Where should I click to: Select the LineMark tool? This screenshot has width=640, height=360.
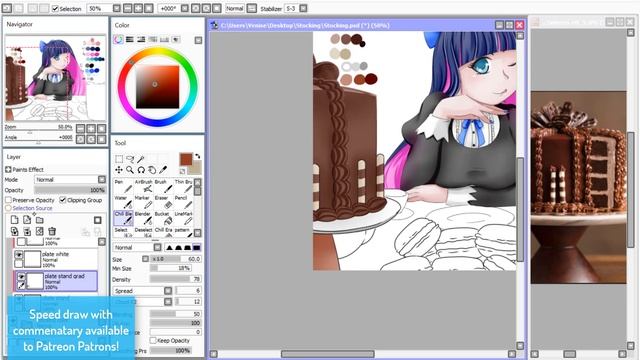tap(183, 218)
